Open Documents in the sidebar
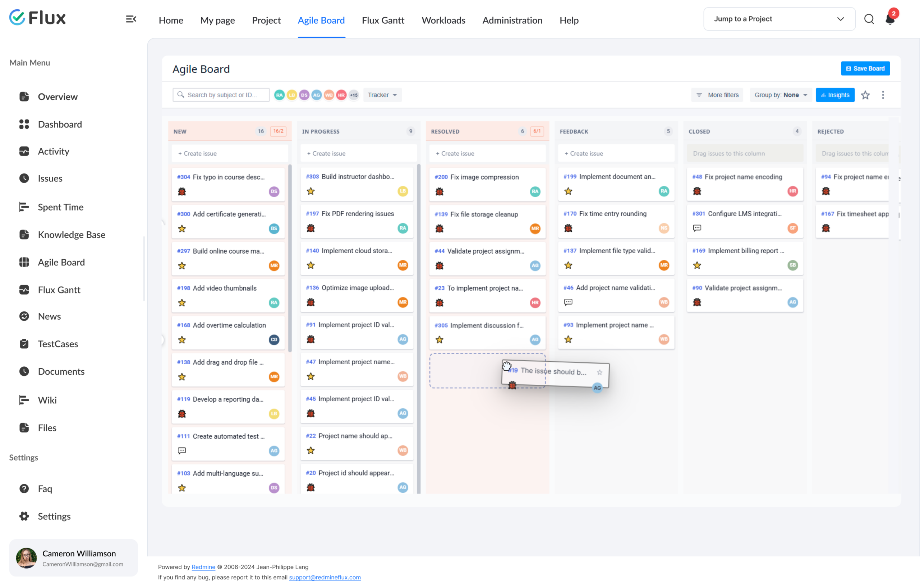 (x=61, y=371)
